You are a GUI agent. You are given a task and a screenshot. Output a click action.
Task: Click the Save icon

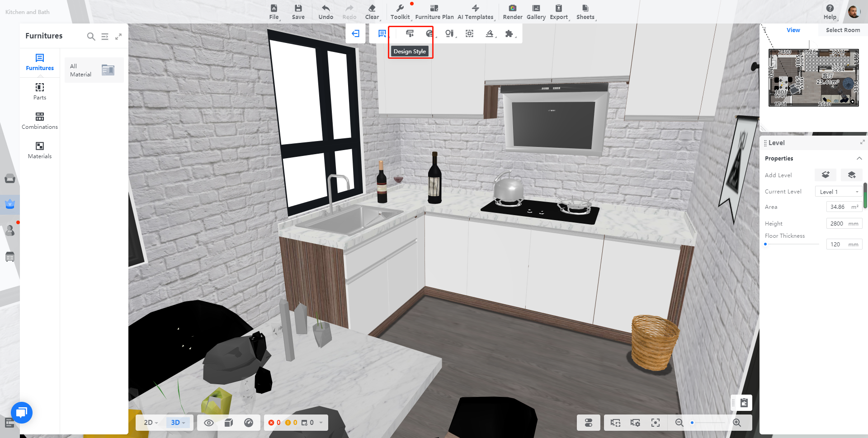coord(298,12)
